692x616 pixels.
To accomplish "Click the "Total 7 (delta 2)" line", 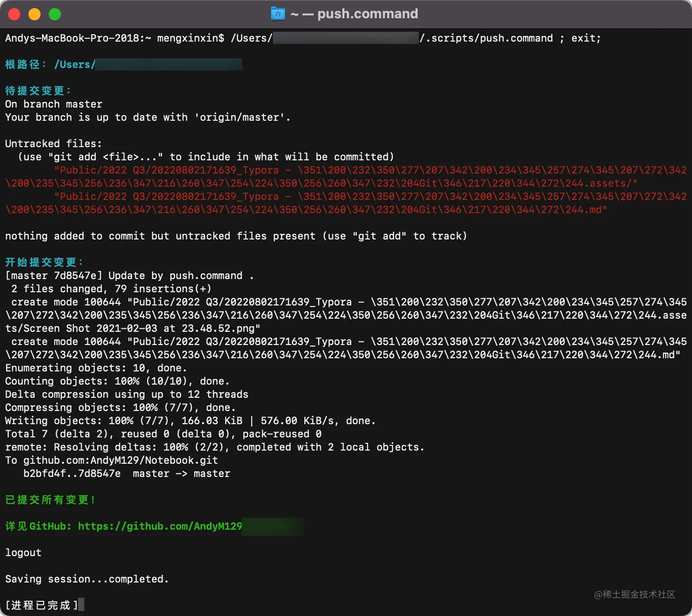I will tap(163, 434).
